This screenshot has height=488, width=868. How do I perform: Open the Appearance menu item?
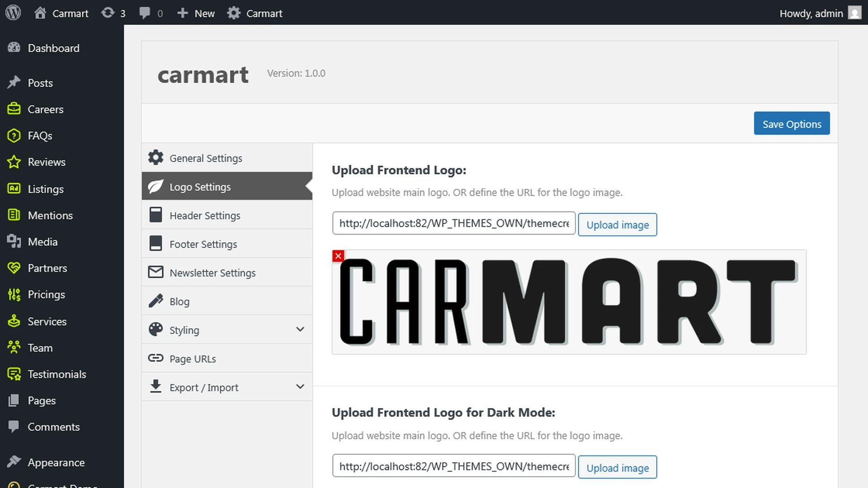pos(62,462)
